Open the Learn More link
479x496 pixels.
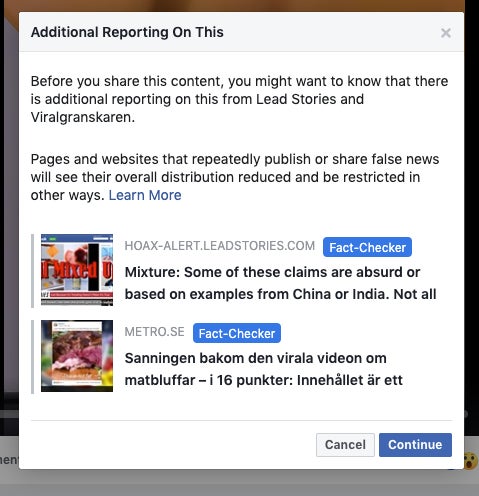145,195
